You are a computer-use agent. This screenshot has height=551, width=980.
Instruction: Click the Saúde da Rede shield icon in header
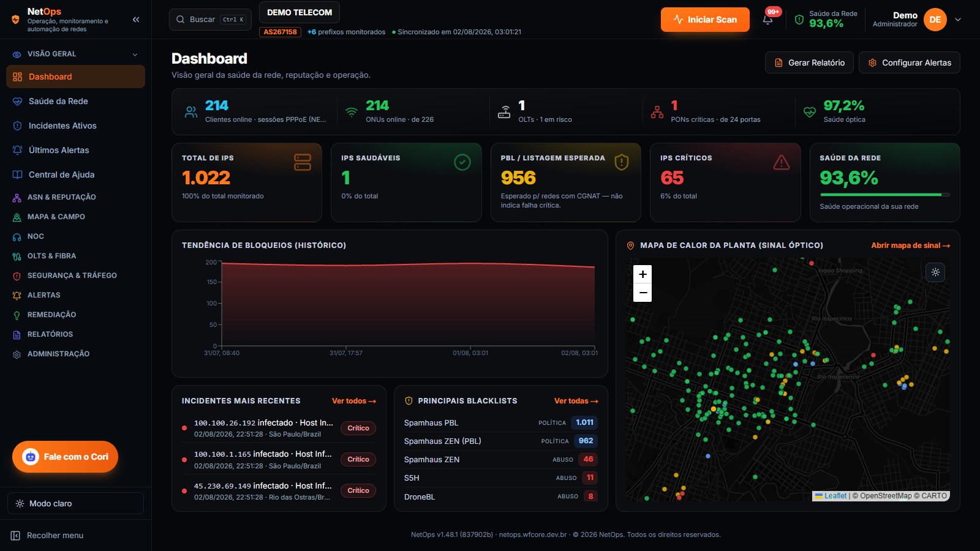point(799,20)
